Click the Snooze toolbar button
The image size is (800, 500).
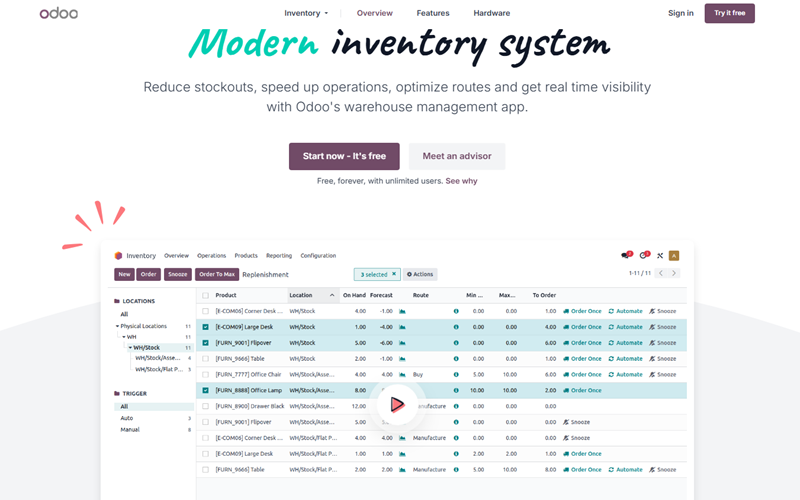[x=178, y=274]
